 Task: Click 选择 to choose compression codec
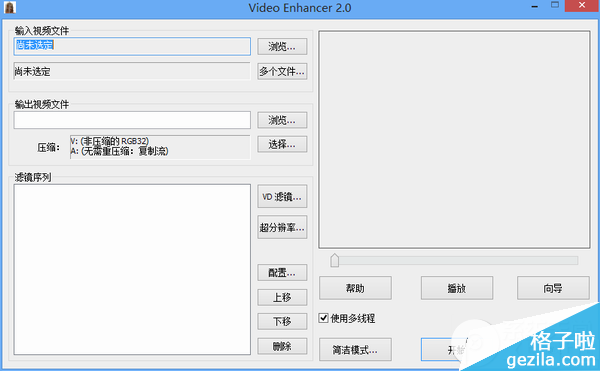tap(282, 144)
